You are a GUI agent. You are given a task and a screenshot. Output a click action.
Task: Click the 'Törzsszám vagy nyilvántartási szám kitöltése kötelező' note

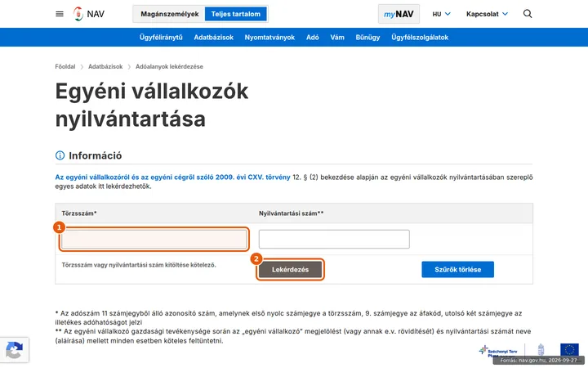point(139,265)
